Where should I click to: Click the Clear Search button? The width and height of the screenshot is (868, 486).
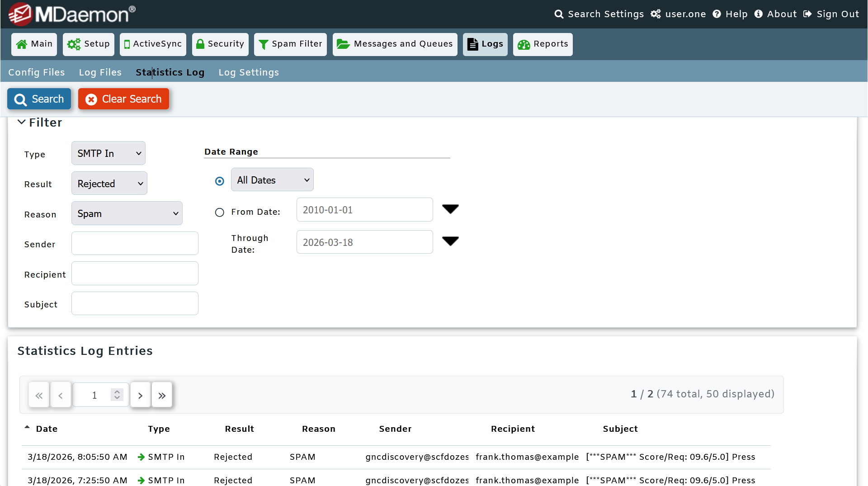(x=123, y=99)
